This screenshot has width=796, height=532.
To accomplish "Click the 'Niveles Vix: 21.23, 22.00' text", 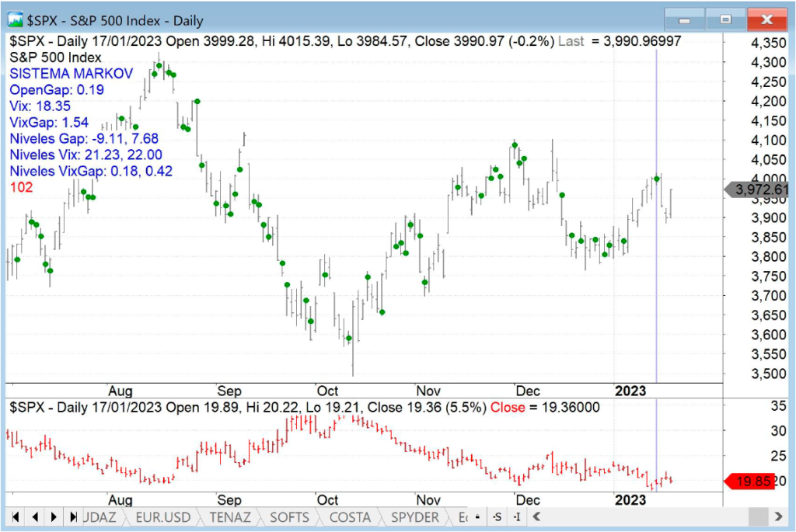I will (86, 155).
